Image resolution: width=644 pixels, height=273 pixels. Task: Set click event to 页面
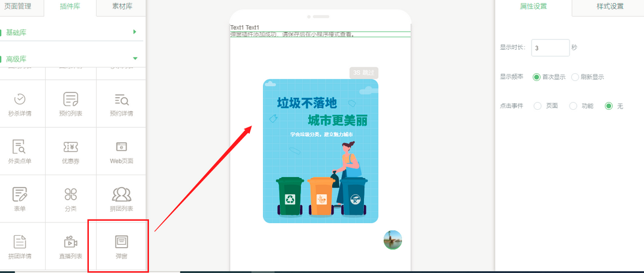click(x=538, y=106)
